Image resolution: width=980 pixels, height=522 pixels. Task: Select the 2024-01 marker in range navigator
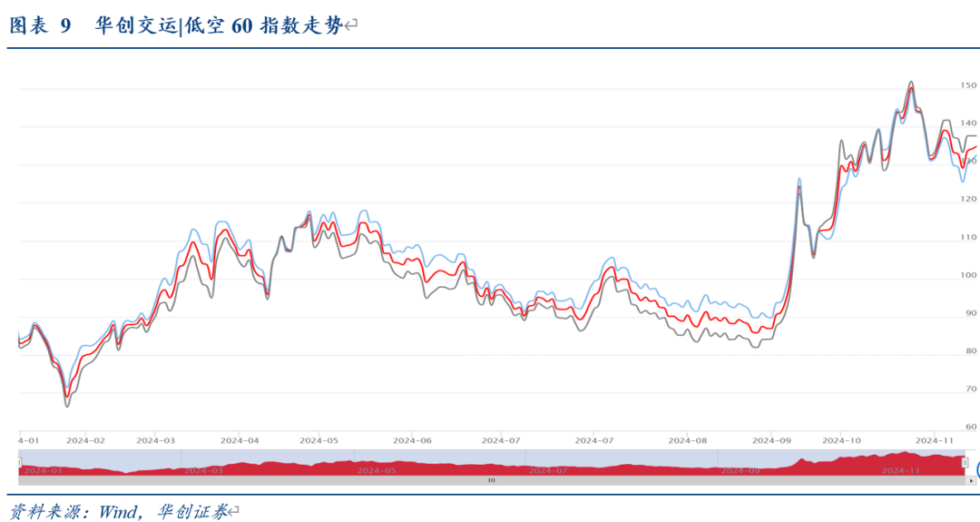coord(42,470)
